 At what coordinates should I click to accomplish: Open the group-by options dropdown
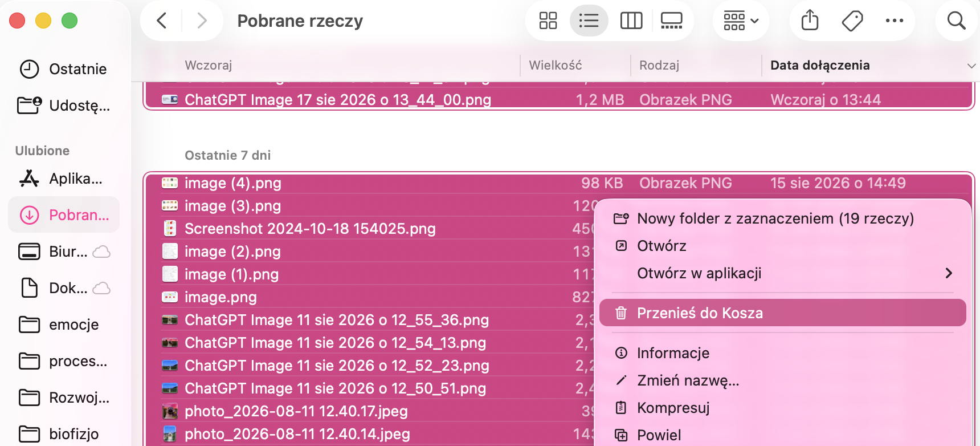[x=741, y=21]
